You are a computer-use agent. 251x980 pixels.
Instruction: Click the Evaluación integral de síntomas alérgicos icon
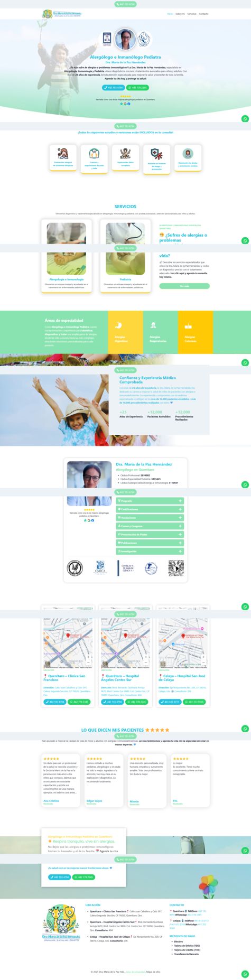point(63,154)
